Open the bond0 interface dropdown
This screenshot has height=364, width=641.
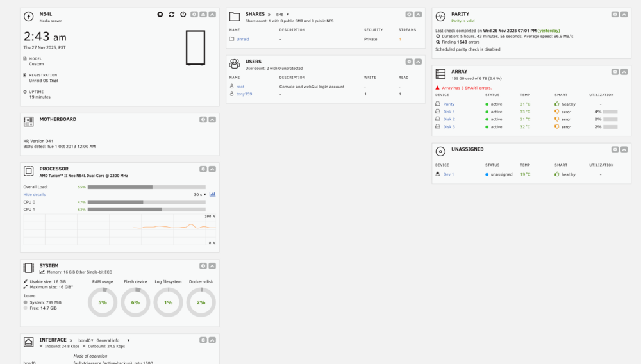click(86, 340)
